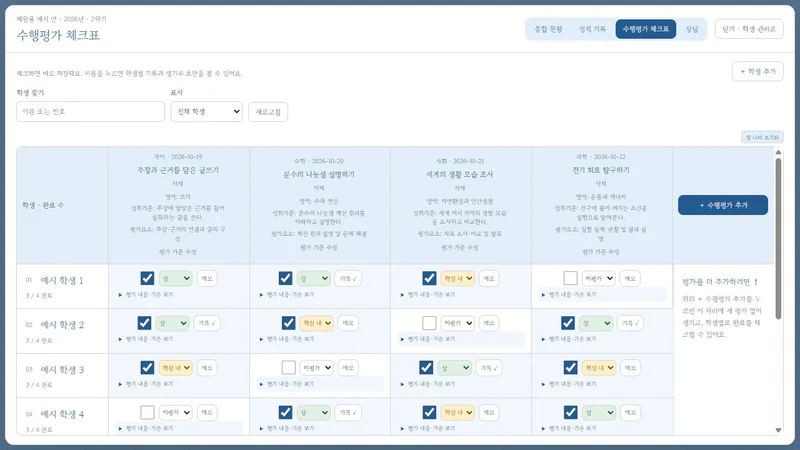This screenshot has width=800, height=450.
Task: Uncheck the 수학 checkbox for 예시 학생 1
Action: (x=285, y=278)
